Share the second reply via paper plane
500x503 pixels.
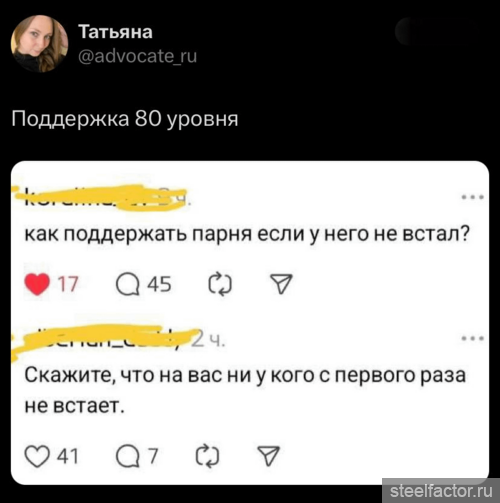tap(268, 456)
